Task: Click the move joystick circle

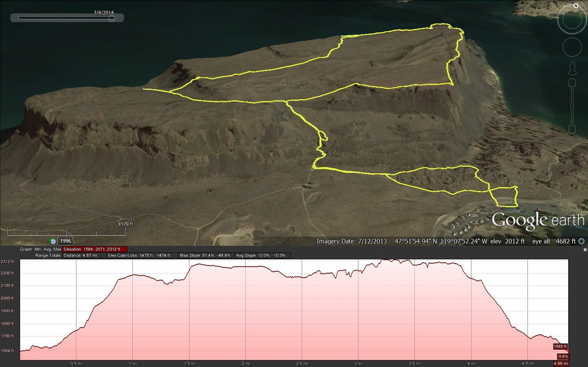Action: [572, 47]
